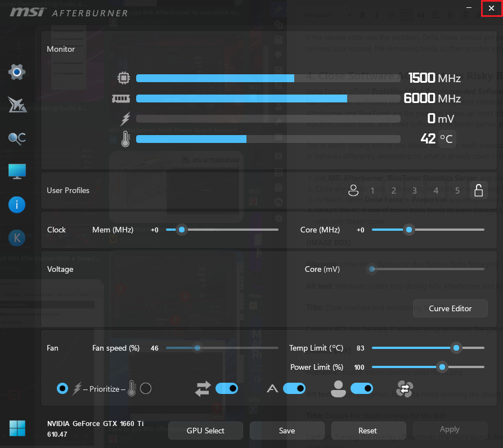Click the swap arrows icon near toggle
Image resolution: width=503 pixels, height=448 pixels.
pos(203,389)
